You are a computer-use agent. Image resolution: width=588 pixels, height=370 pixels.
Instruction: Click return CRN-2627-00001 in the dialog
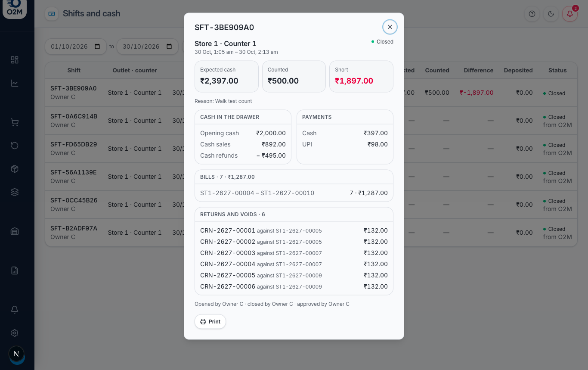coord(294,230)
